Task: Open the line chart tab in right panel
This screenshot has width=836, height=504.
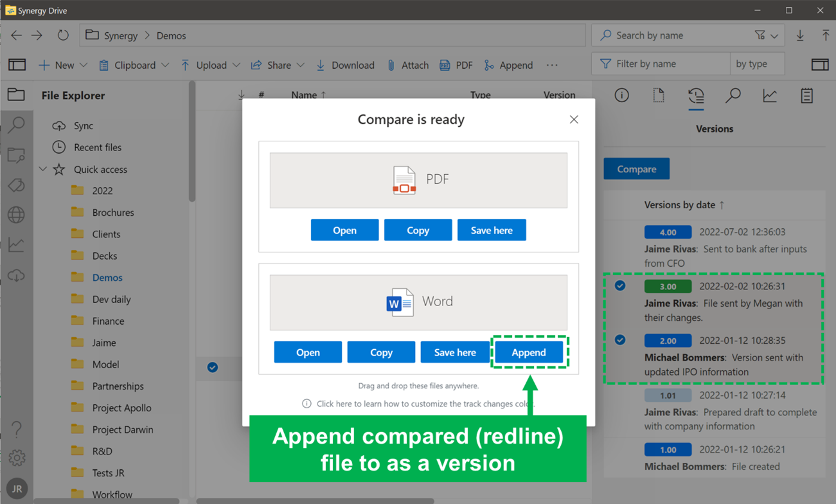Action: click(x=770, y=95)
